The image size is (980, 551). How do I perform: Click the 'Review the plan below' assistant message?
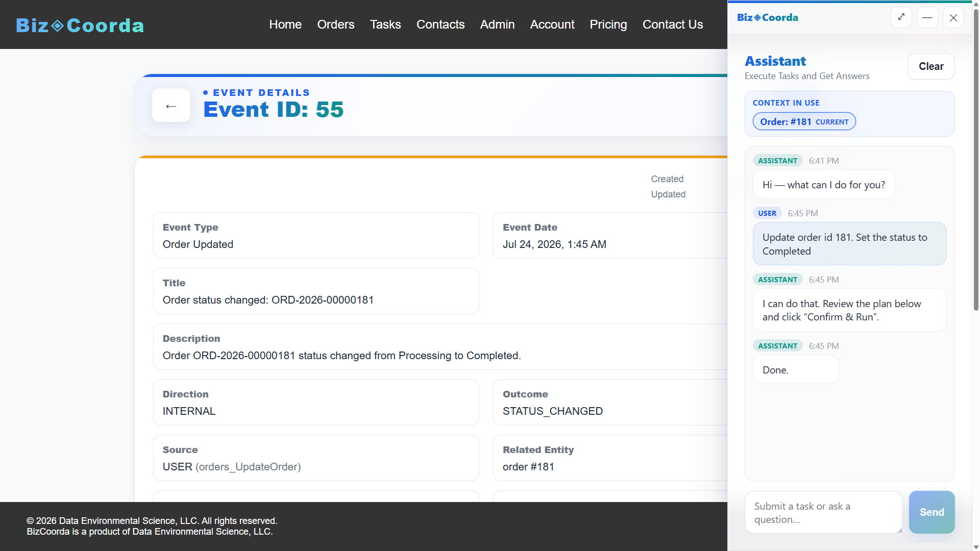click(849, 310)
